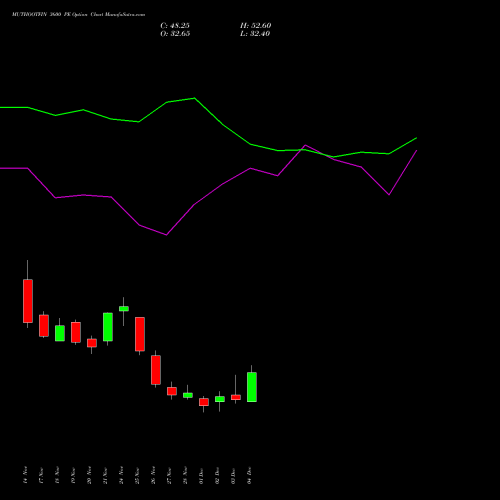Select the open value O: 32.65
Screen dimensions: 500x500
(x=175, y=34)
